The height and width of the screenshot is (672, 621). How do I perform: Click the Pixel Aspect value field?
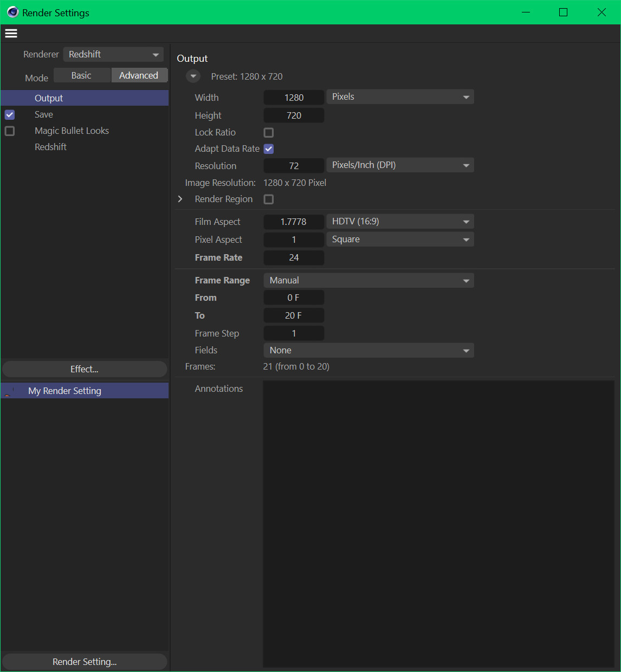(x=294, y=240)
